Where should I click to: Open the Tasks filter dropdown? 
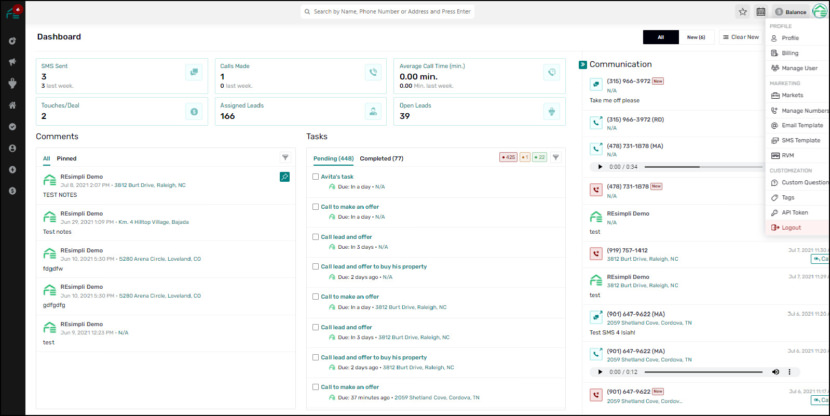click(556, 157)
